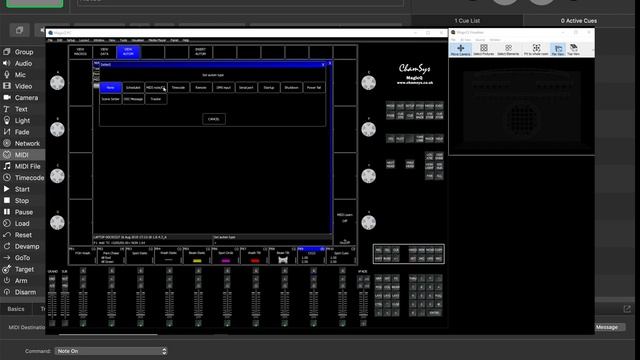The width and height of the screenshot is (640, 360).
Task: Choose Scene Setter autom type
Action: [111, 99]
